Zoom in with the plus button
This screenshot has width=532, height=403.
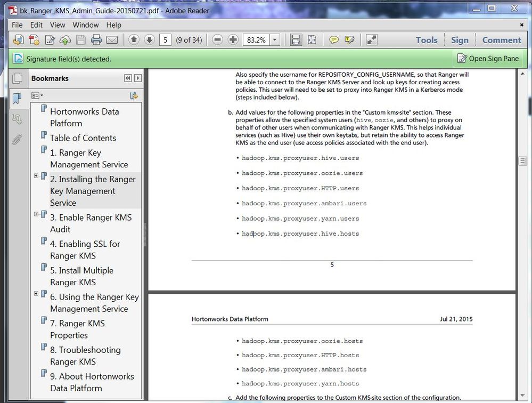[233, 40]
